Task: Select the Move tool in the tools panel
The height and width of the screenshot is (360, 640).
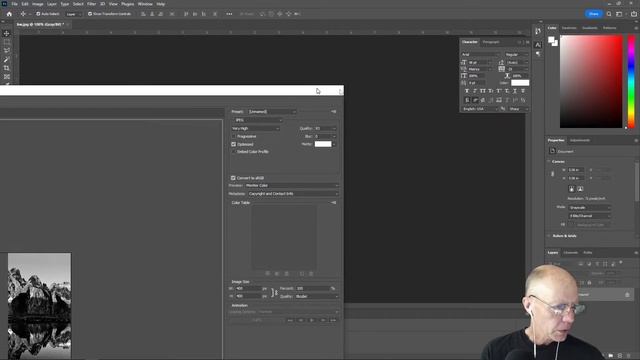Action: (x=7, y=33)
